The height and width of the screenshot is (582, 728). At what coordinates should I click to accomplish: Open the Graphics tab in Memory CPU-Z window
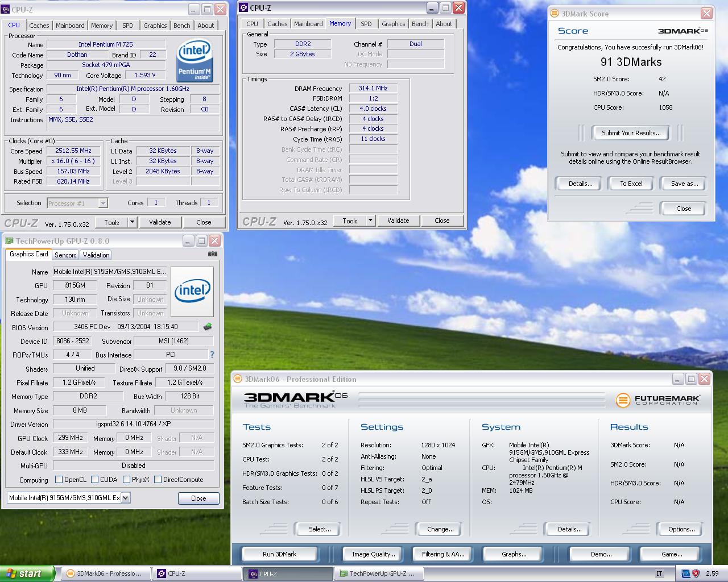coord(394,24)
